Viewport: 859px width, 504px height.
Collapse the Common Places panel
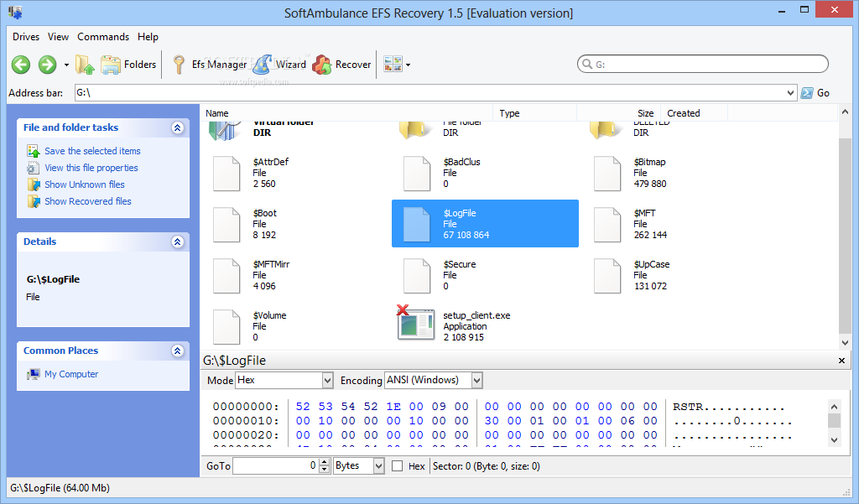pyautogui.click(x=177, y=351)
